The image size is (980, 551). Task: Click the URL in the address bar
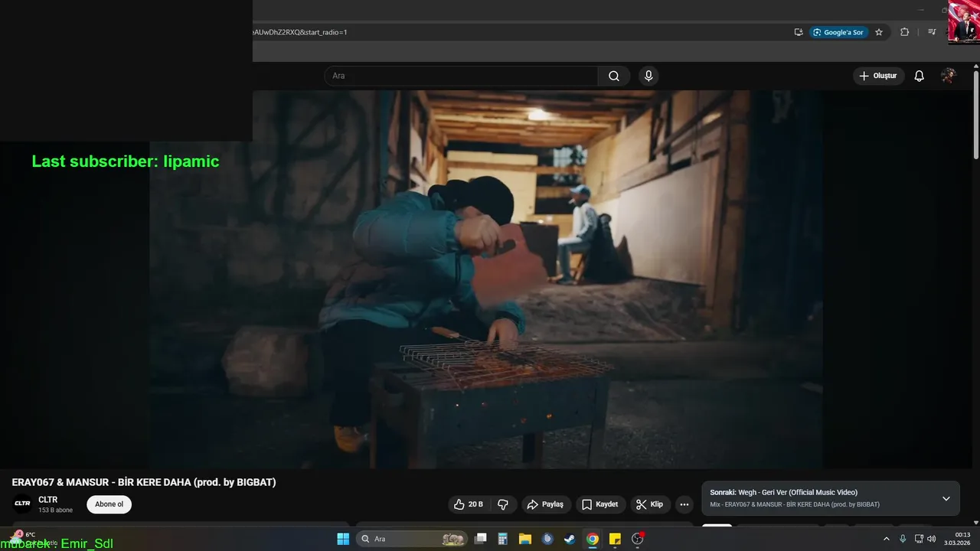tap(299, 32)
